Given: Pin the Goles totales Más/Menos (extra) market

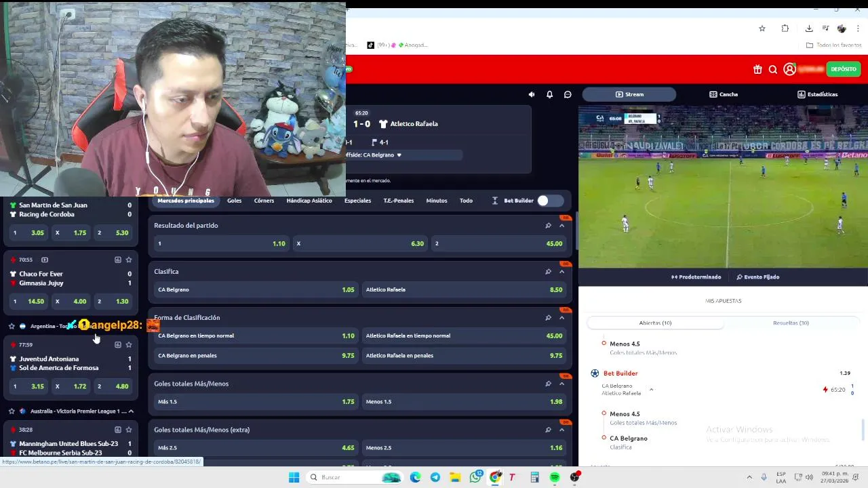Looking at the screenshot, I should point(548,430).
